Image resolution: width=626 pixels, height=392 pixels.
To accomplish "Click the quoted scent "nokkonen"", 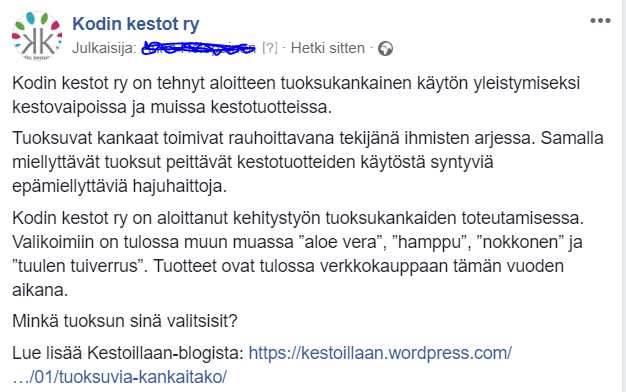I will 520,242.
